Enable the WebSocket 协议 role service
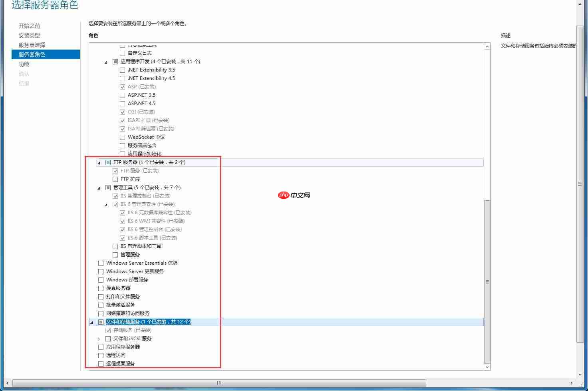This screenshot has width=588, height=391. coord(122,137)
